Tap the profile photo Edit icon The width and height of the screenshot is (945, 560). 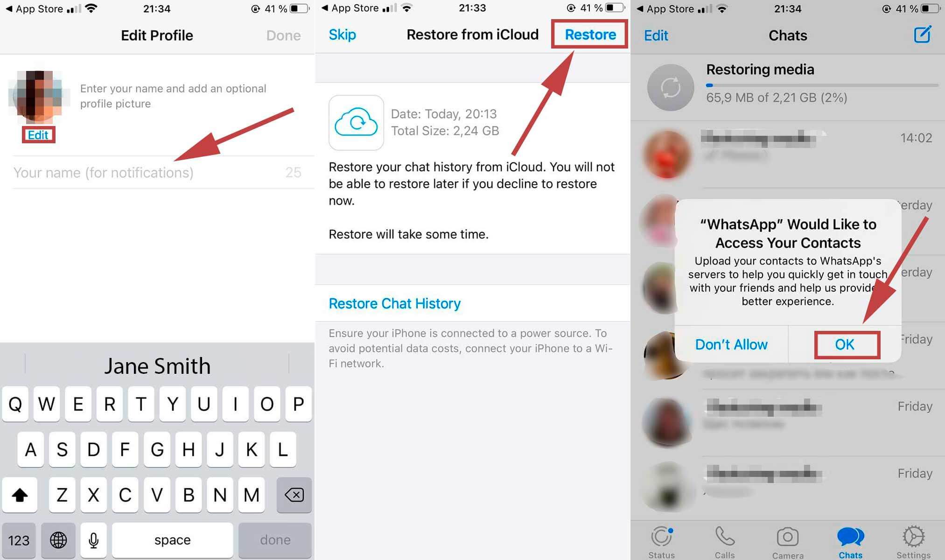click(37, 134)
